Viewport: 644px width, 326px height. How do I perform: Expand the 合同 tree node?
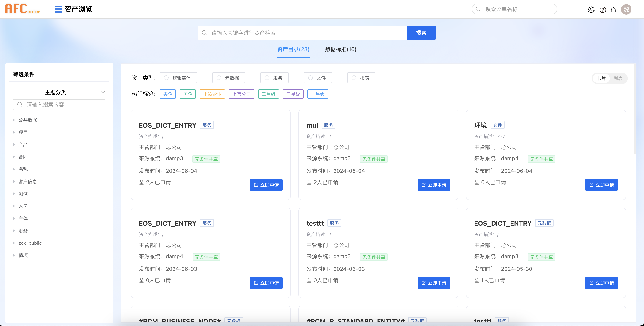tap(14, 157)
